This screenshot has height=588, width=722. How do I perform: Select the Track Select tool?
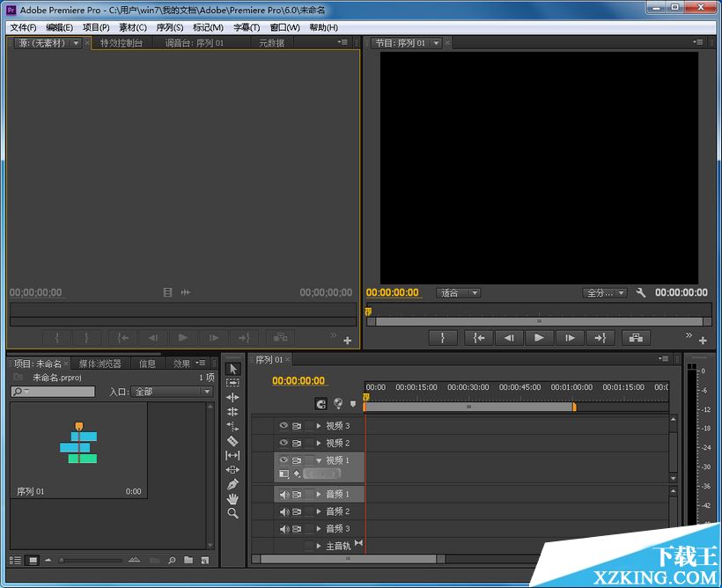232,383
